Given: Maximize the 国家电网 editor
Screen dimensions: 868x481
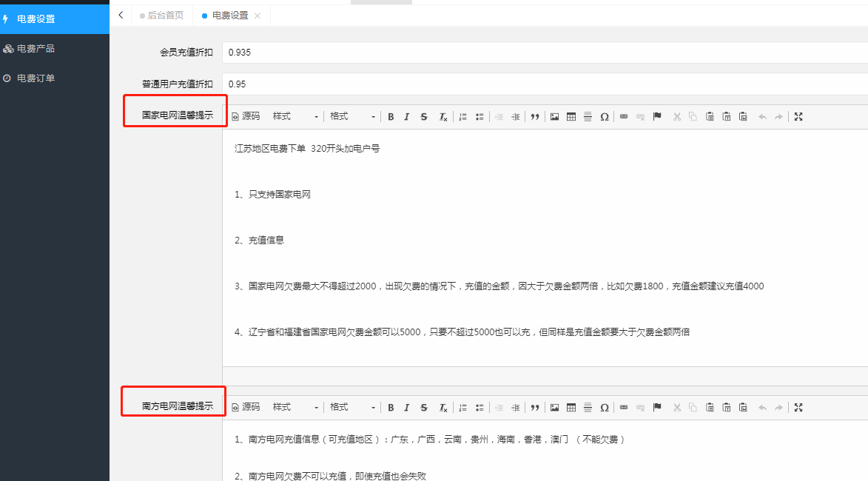Looking at the screenshot, I should (798, 117).
